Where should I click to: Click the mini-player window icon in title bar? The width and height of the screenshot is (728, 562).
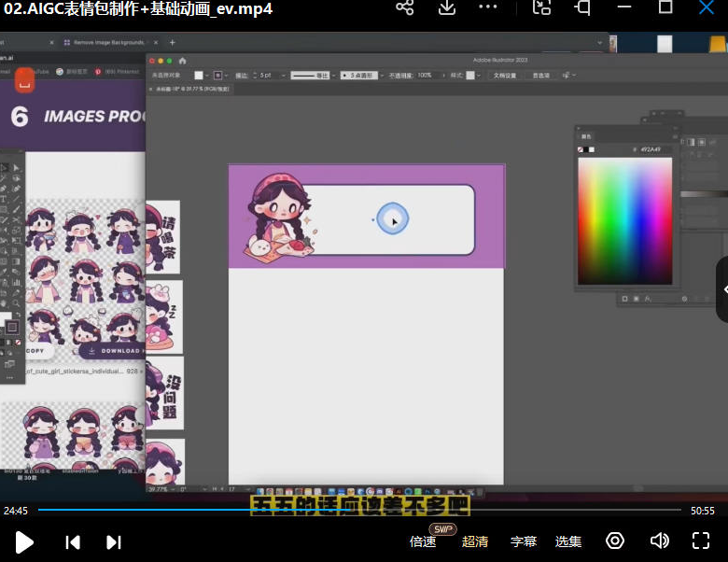(542, 8)
